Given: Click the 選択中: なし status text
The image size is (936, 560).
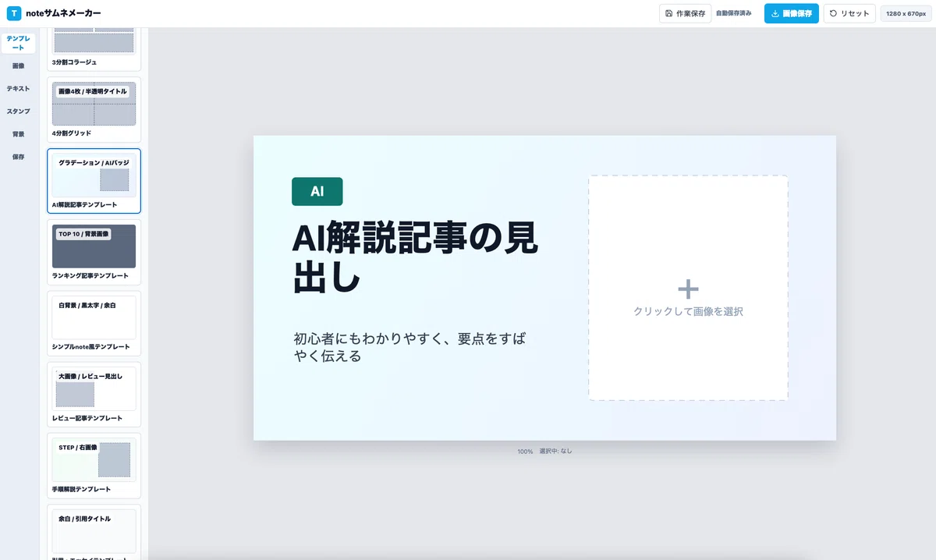Looking at the screenshot, I should coord(555,452).
